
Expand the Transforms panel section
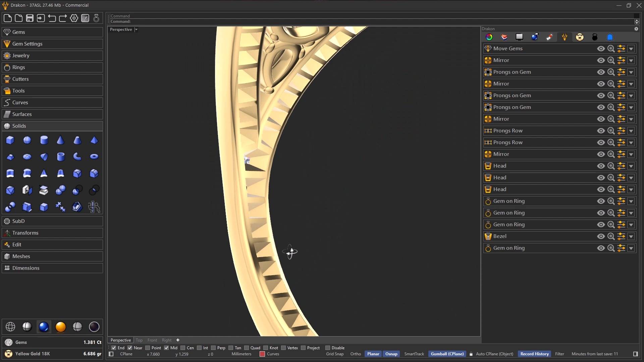pyautogui.click(x=52, y=233)
